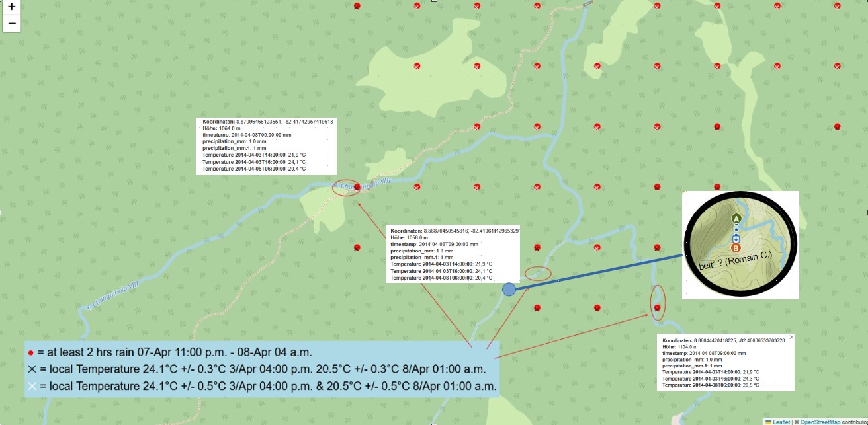Select orange marker B in the circular inset
Image resolution: width=868 pixels, height=425 pixels.
(x=736, y=248)
